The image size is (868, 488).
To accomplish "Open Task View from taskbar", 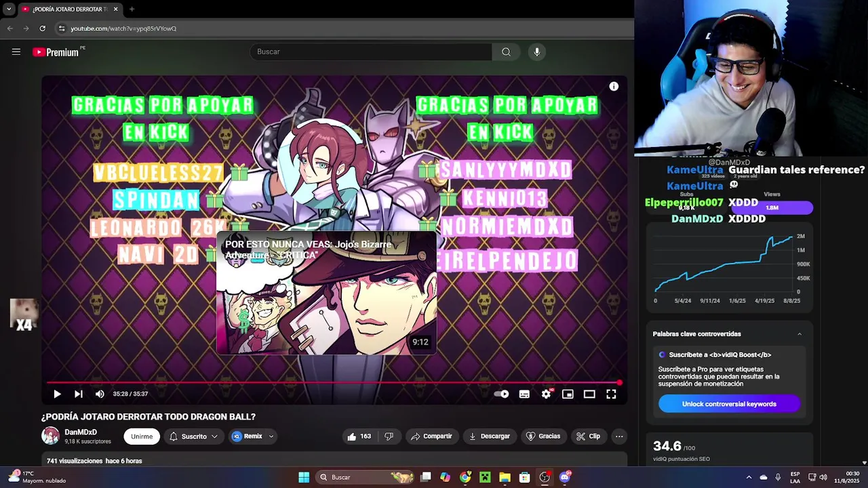I will coord(426,477).
